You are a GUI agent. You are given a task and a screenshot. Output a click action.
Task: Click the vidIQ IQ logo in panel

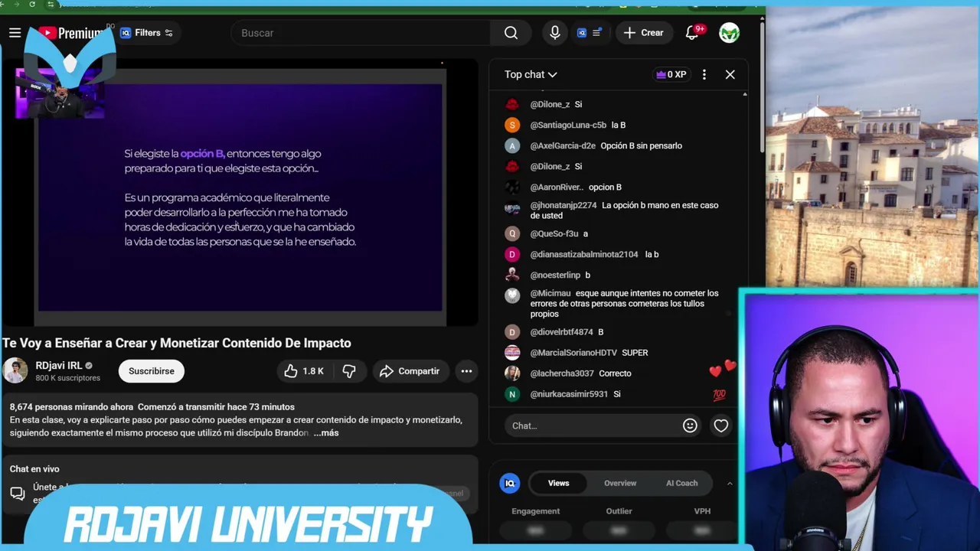pos(510,483)
